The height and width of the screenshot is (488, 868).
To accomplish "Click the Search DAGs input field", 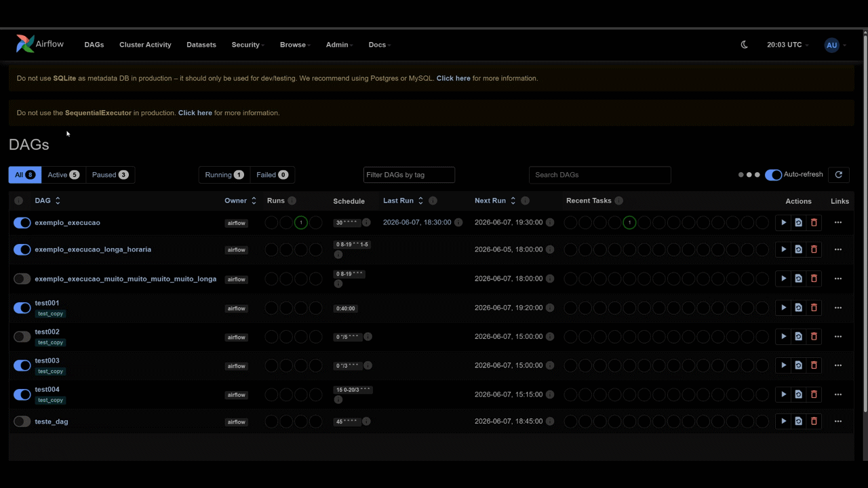I will (x=600, y=175).
